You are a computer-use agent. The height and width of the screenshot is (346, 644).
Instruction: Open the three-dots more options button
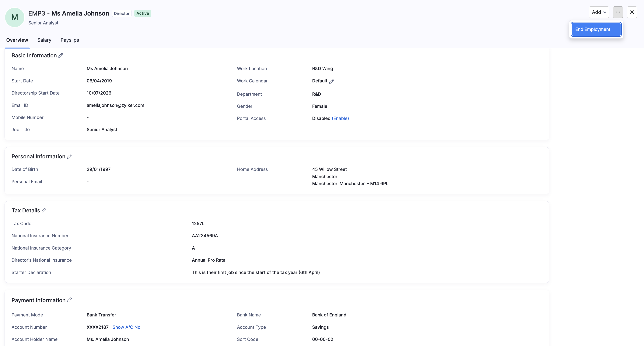(618, 12)
